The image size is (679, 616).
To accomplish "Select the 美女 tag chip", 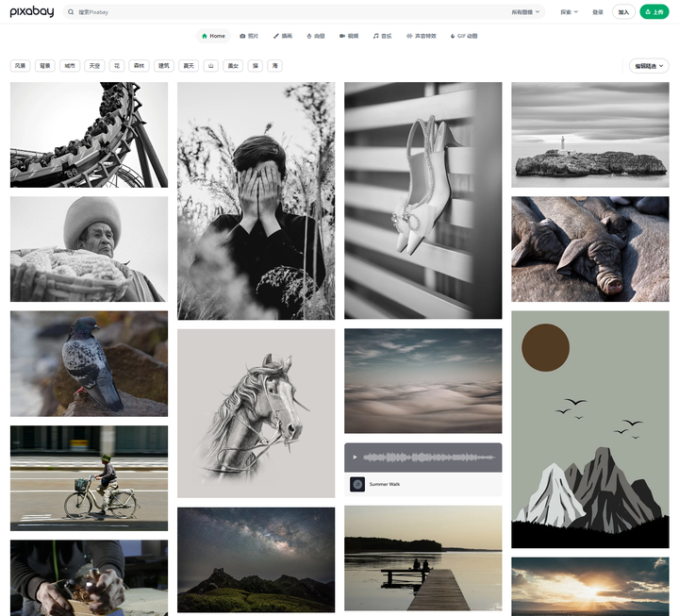I will click(233, 66).
